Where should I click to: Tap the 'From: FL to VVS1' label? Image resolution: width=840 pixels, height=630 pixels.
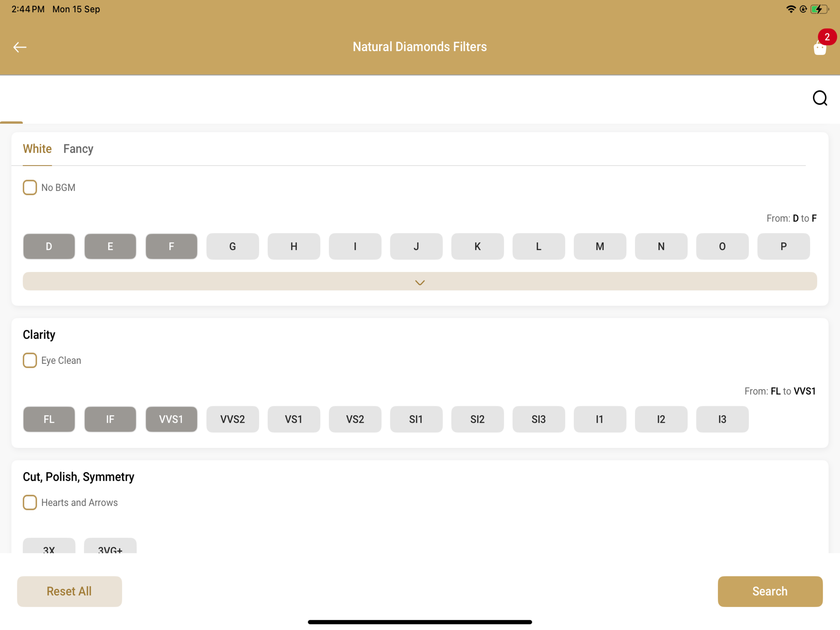(780, 391)
